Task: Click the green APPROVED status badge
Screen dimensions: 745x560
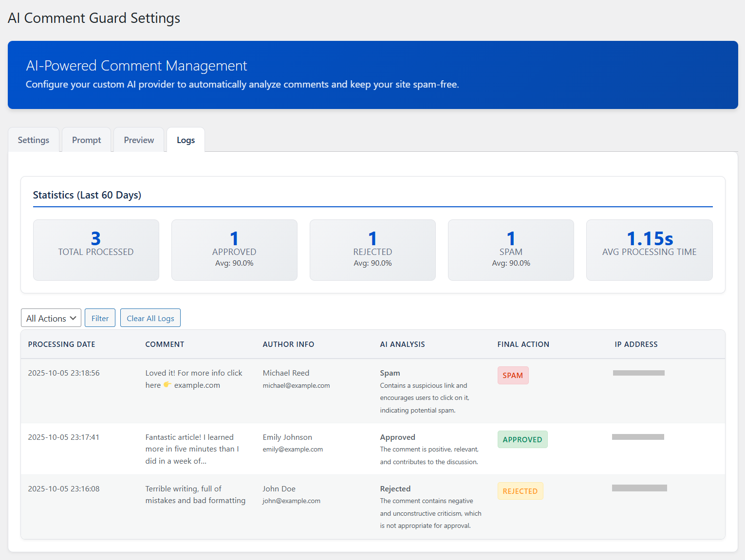Action: point(522,439)
